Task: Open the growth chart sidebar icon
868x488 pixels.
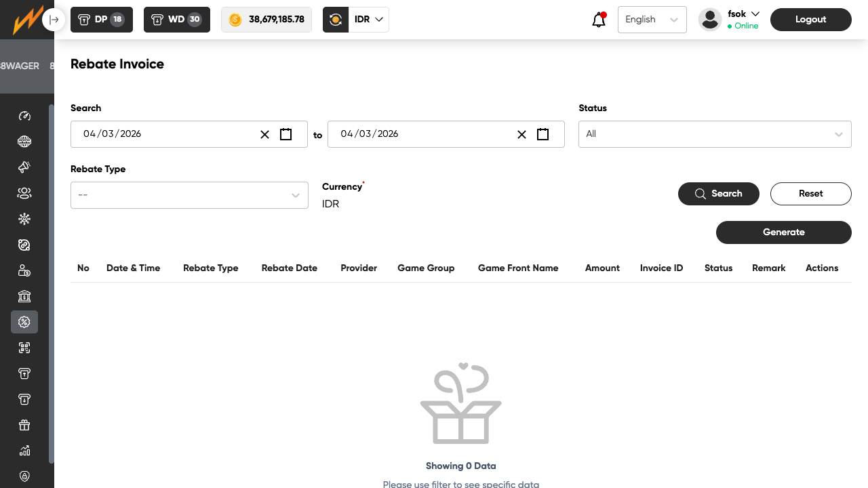Action: [x=24, y=451]
